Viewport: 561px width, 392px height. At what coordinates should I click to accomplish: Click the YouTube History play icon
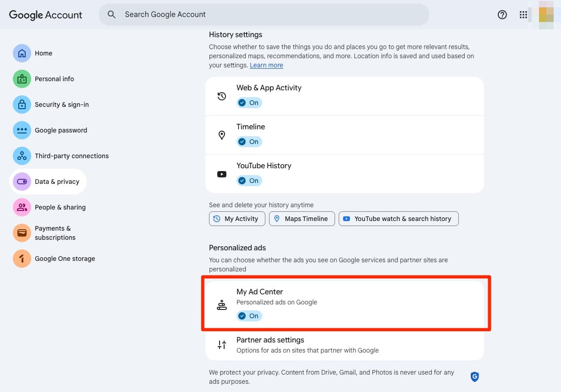click(x=222, y=174)
